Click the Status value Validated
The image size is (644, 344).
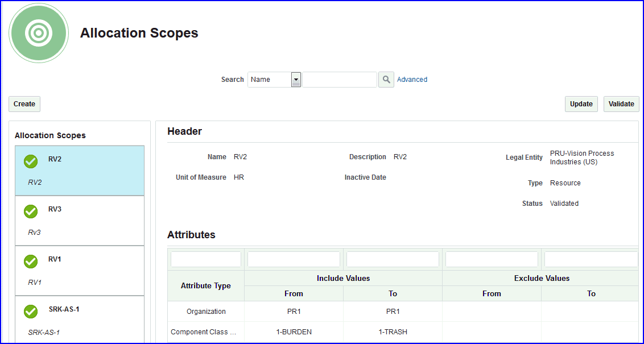(564, 204)
